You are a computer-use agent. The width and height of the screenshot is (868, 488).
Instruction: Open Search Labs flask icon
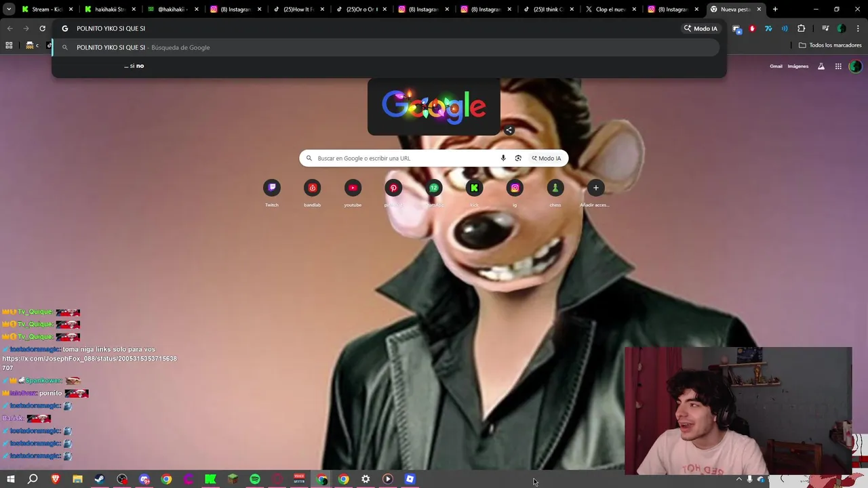click(821, 66)
